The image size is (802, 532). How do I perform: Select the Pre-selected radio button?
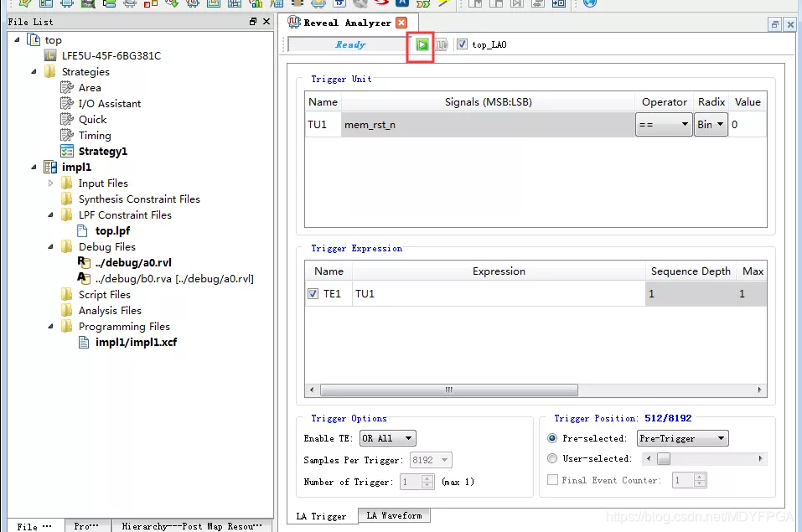point(552,438)
